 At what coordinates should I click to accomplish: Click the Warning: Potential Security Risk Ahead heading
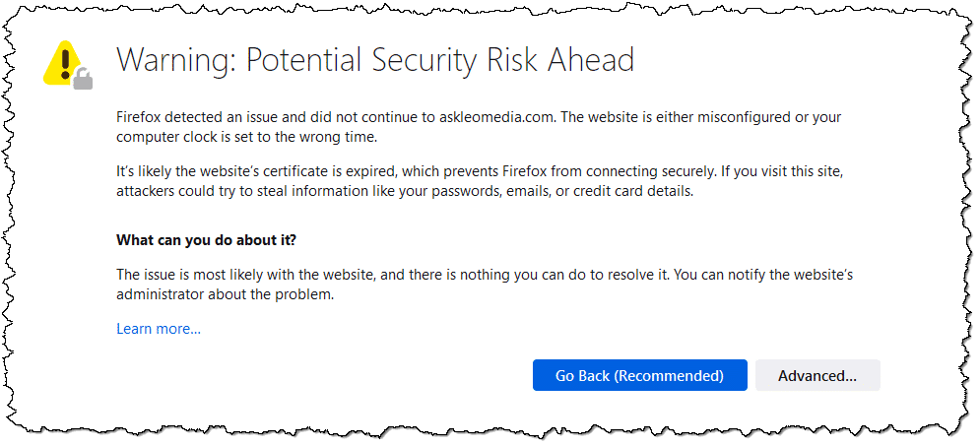pos(375,61)
